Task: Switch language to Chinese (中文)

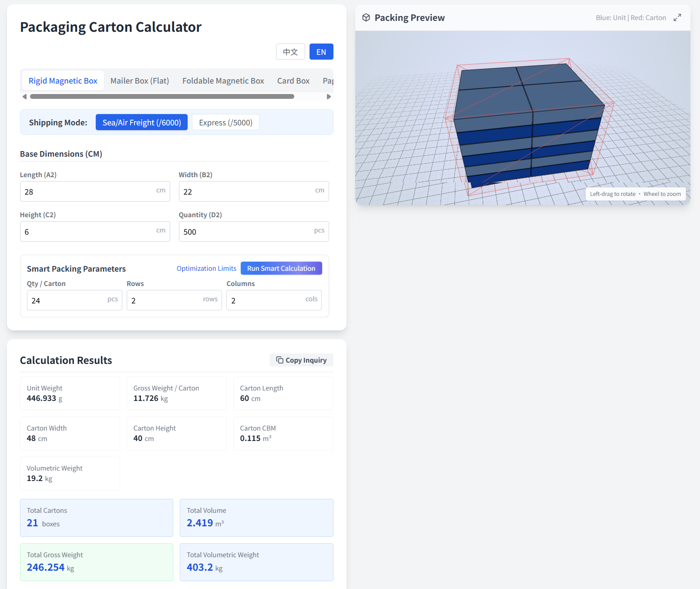Action: 290,52
